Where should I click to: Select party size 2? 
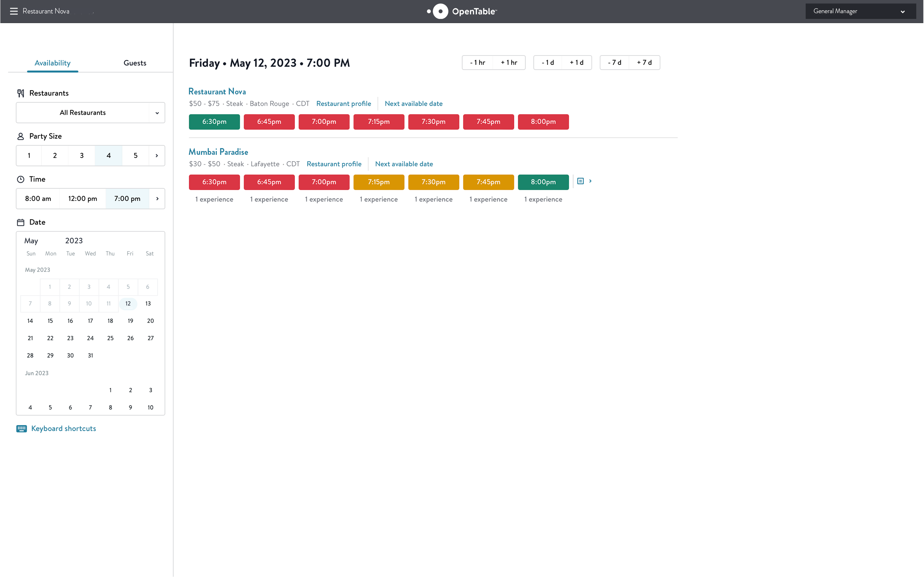click(55, 156)
